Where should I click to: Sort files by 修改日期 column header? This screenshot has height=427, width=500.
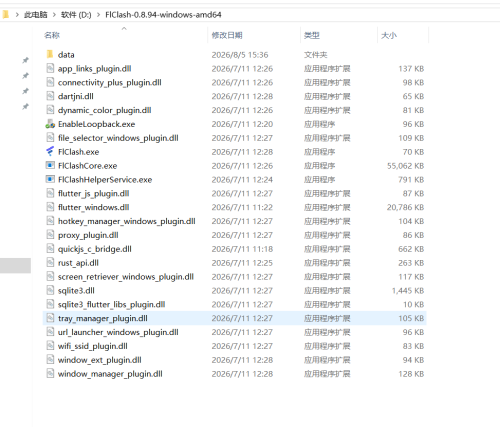tap(227, 35)
